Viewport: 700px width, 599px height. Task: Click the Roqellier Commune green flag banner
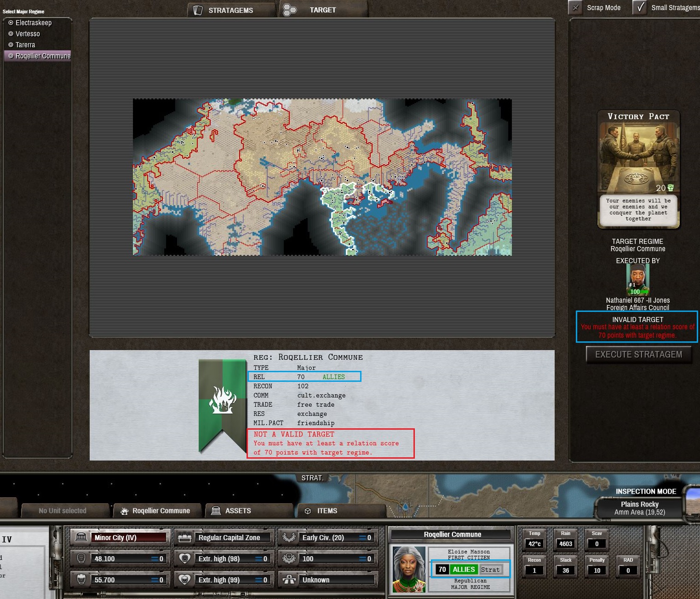point(223,406)
